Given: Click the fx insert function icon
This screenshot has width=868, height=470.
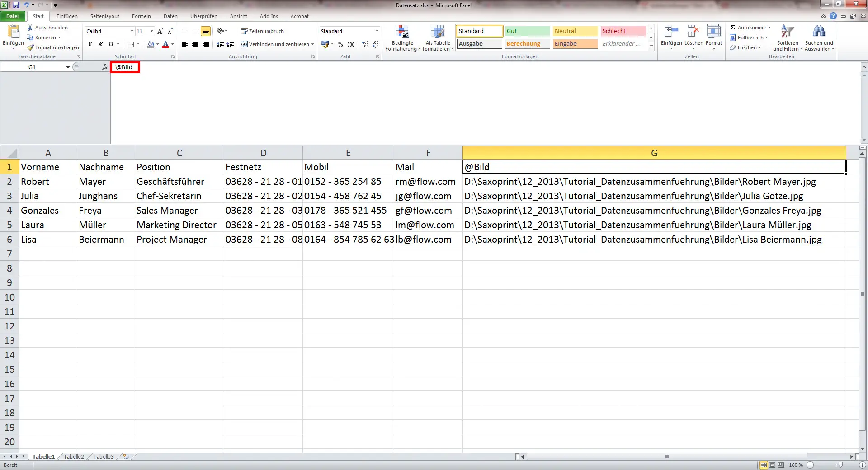Looking at the screenshot, I should pyautogui.click(x=104, y=67).
